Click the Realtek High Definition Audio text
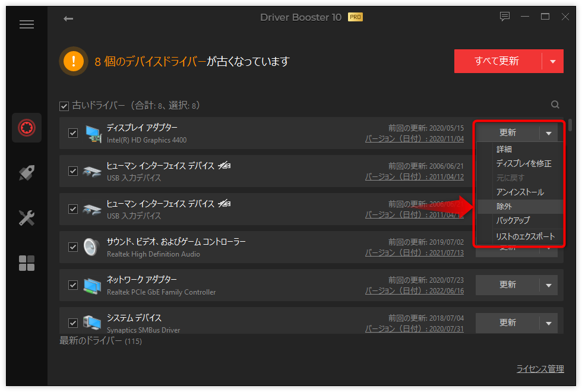This screenshot has height=392, width=582. 153,254
